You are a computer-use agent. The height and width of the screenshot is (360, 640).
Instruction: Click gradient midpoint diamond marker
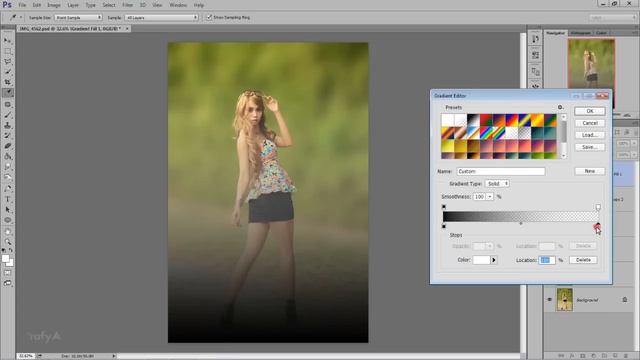(521, 223)
